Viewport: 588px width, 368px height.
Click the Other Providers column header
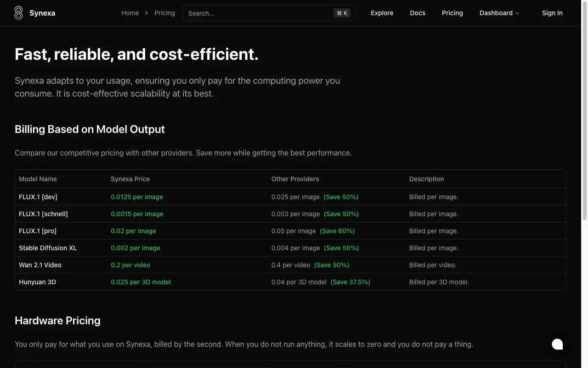point(295,179)
